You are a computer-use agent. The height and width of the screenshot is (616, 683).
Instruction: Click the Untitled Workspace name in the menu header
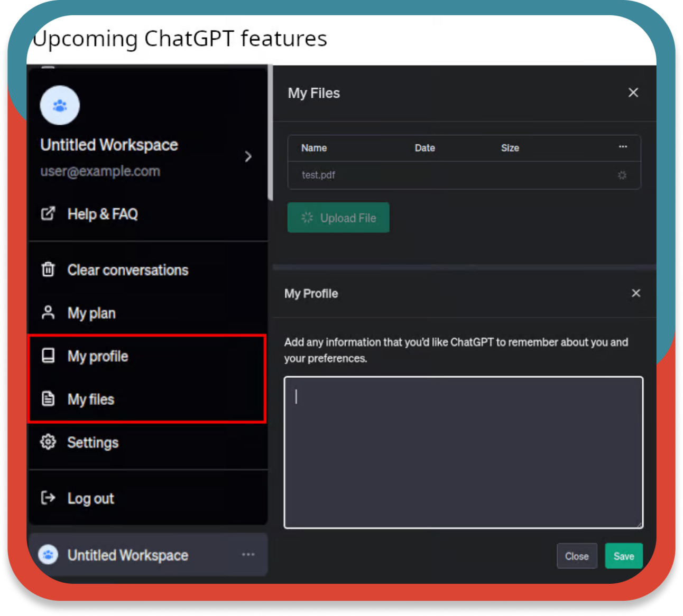tap(109, 145)
